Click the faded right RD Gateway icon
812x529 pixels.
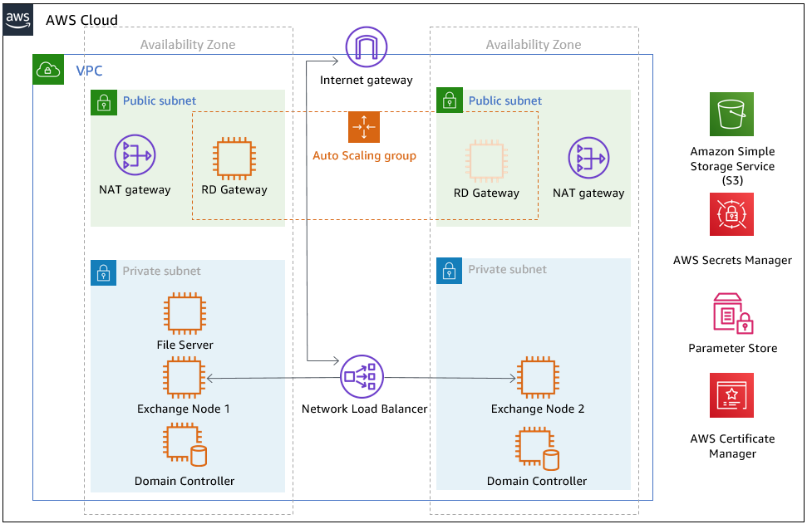point(486,161)
